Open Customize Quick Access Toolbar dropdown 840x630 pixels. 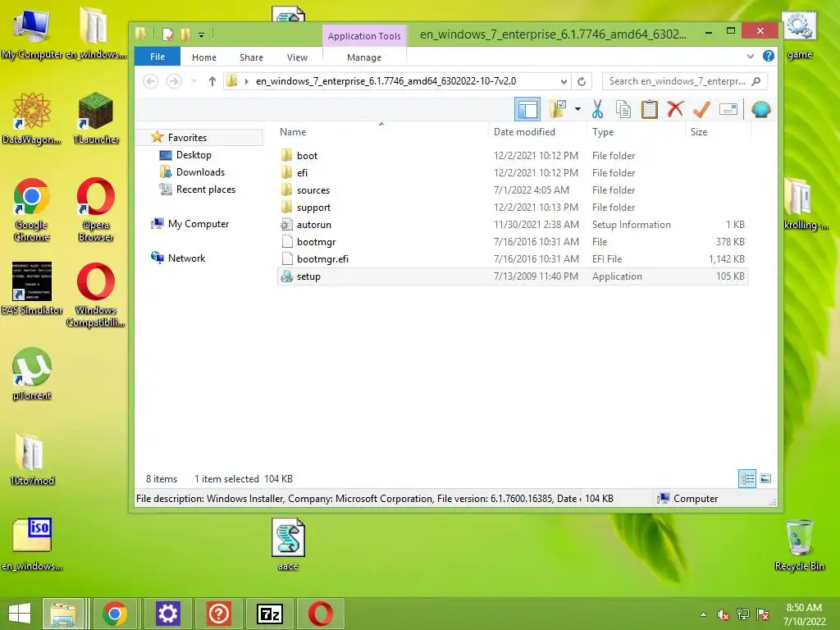tap(202, 35)
